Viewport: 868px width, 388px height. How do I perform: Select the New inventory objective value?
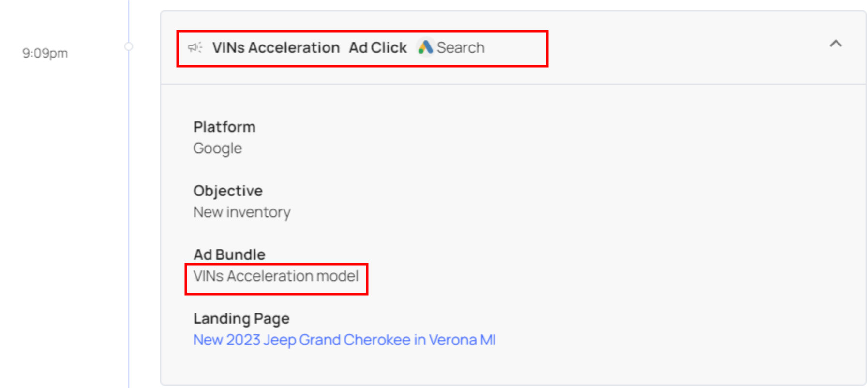pyautogui.click(x=241, y=212)
